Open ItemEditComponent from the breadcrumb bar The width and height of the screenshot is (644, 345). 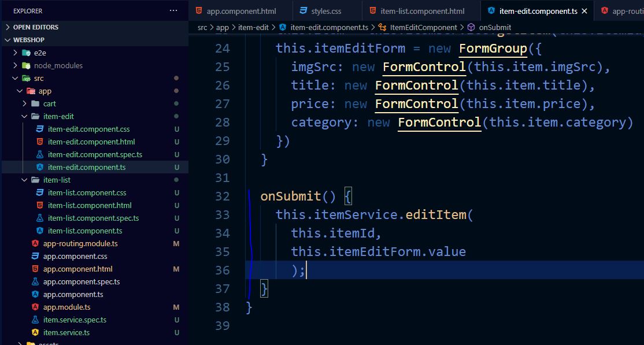(424, 27)
